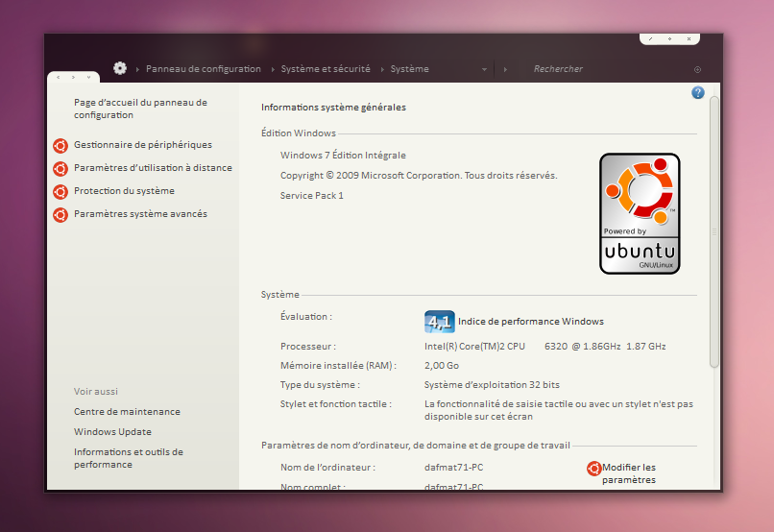Click Ubuntu icon beside Paramètres d'utilisation à distance
The height and width of the screenshot is (532, 774).
[60, 169]
